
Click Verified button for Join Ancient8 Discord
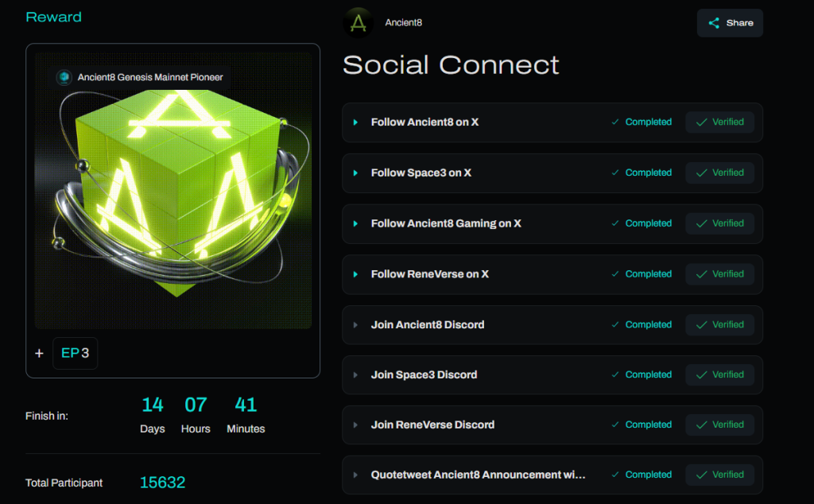click(x=720, y=325)
